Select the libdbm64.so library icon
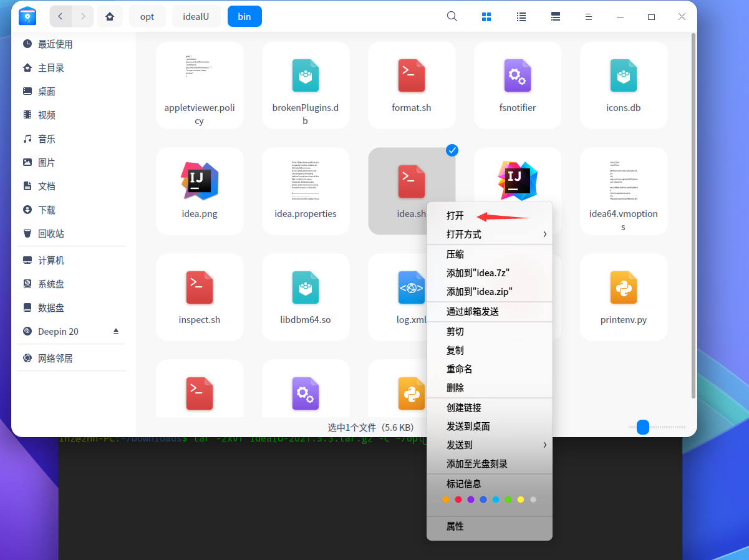 (306, 287)
